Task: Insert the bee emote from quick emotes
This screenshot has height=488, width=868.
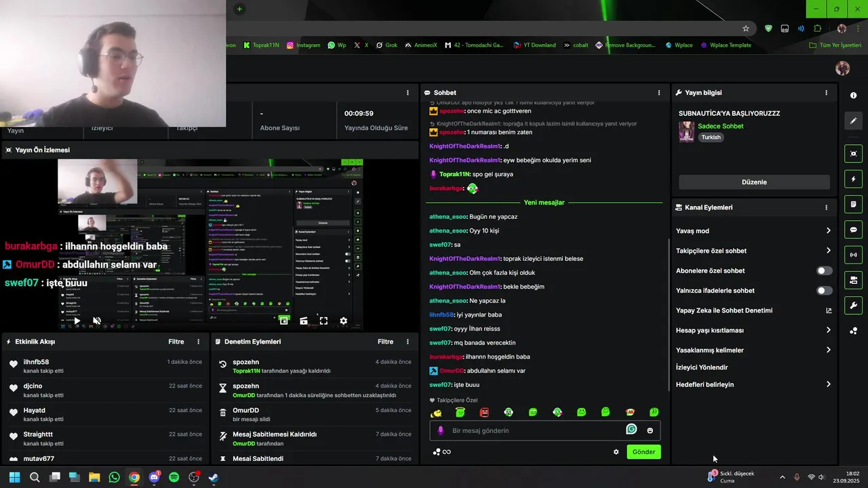Action: point(436,412)
